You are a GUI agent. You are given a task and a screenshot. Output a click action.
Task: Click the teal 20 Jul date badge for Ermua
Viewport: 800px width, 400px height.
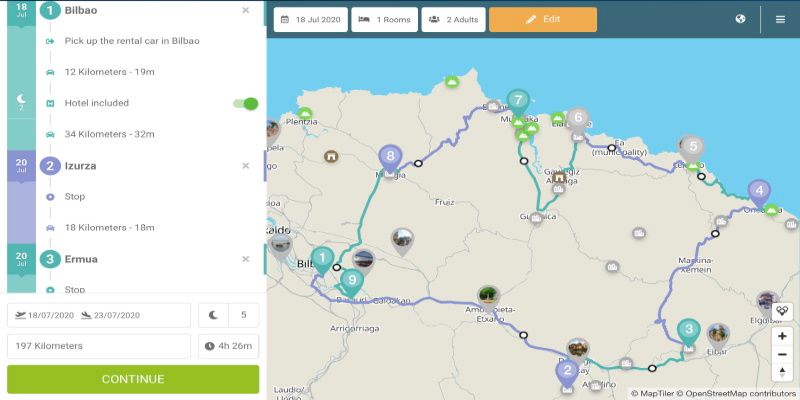[21, 260]
